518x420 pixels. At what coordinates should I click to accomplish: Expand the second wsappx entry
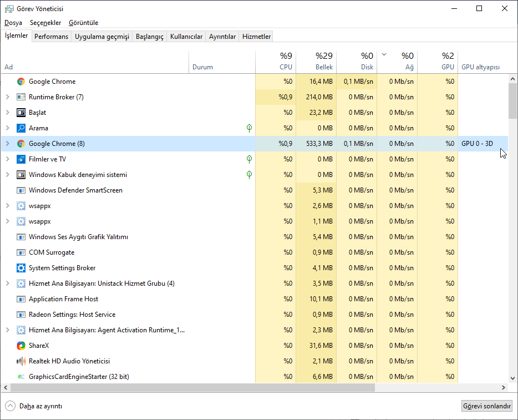pos(8,221)
